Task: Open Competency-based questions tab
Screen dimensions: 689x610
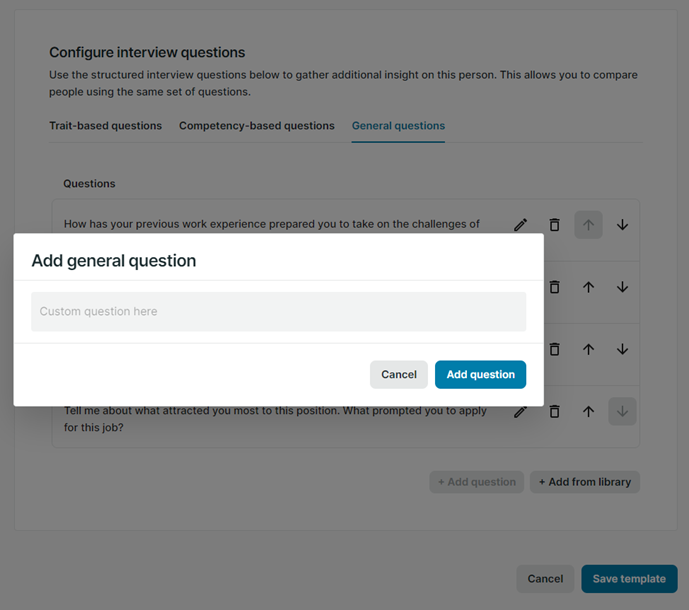Action: [257, 126]
